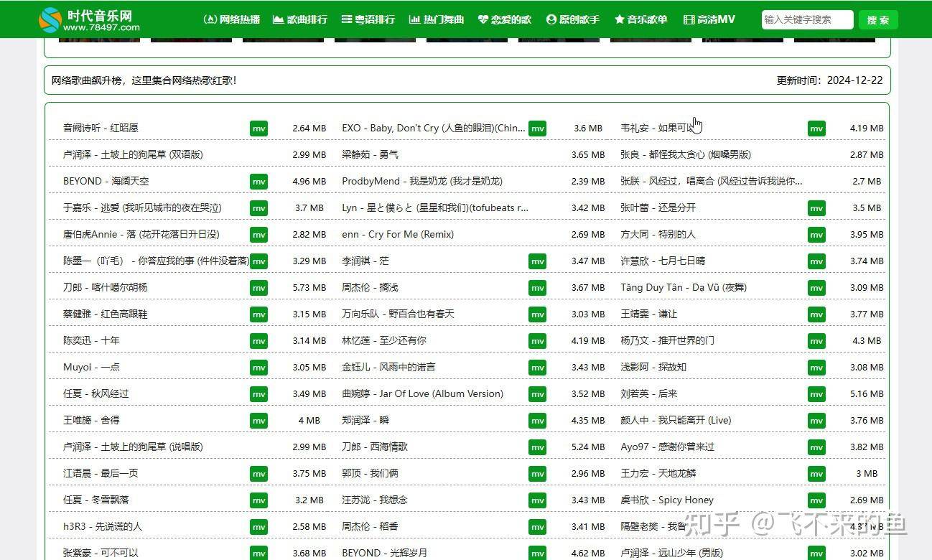Open song link Lyn - 星と僕らと
Screen dimensions: 932x560
tap(435, 207)
